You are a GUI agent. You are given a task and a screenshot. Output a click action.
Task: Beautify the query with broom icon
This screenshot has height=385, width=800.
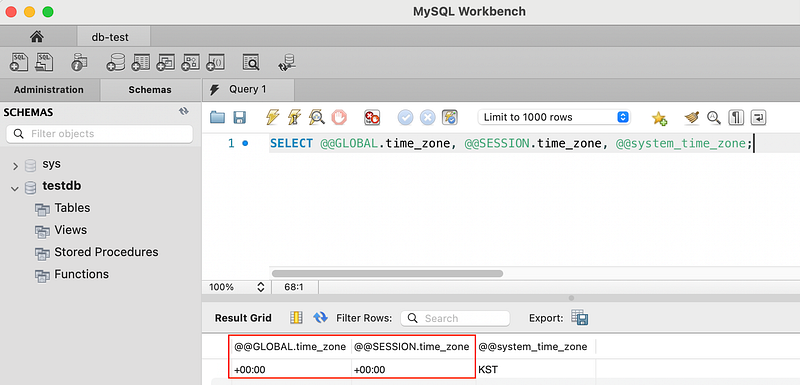pos(692,117)
